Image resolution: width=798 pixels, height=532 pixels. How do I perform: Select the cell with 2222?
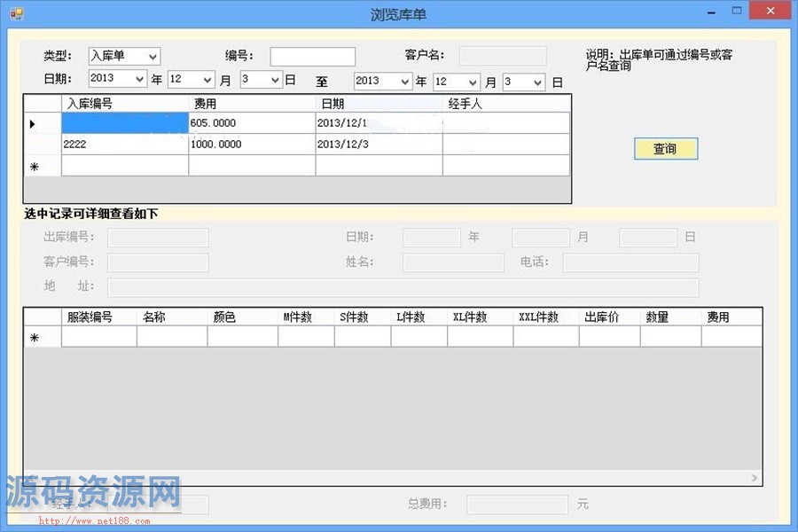(x=125, y=145)
